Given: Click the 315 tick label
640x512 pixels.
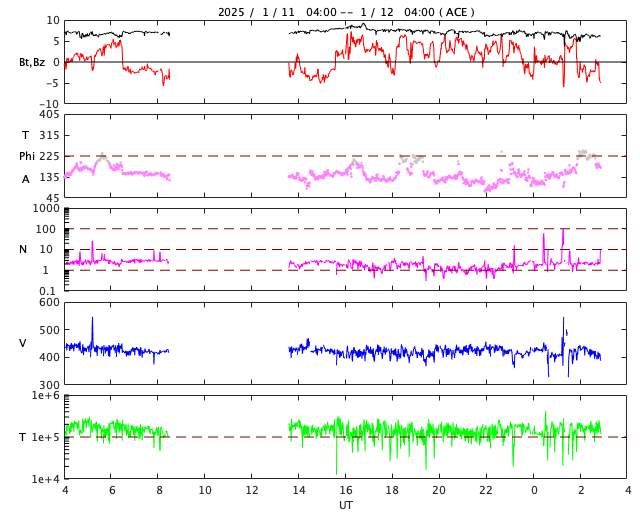Looking at the screenshot, I should (x=49, y=135).
